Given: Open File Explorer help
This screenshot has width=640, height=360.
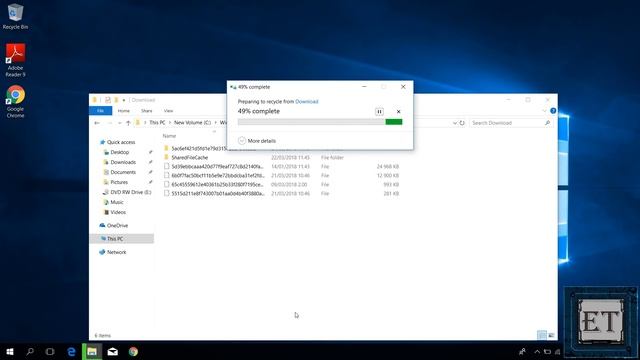Looking at the screenshot, I should [553, 111].
